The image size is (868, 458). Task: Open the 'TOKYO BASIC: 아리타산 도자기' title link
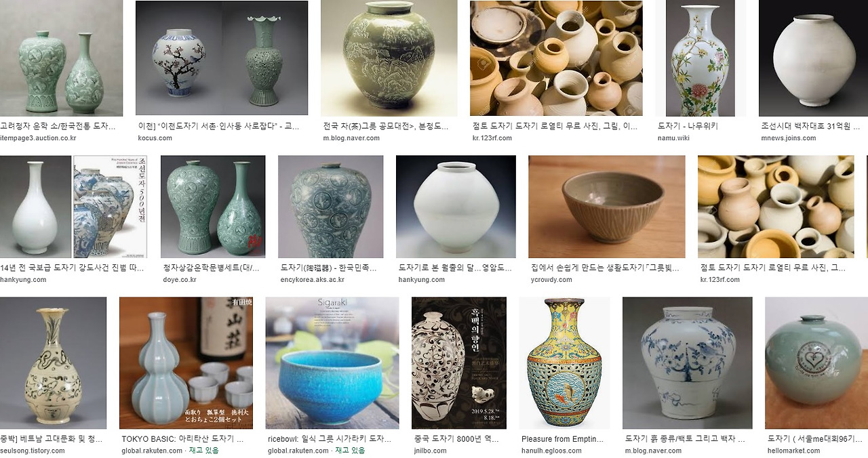[x=182, y=439]
